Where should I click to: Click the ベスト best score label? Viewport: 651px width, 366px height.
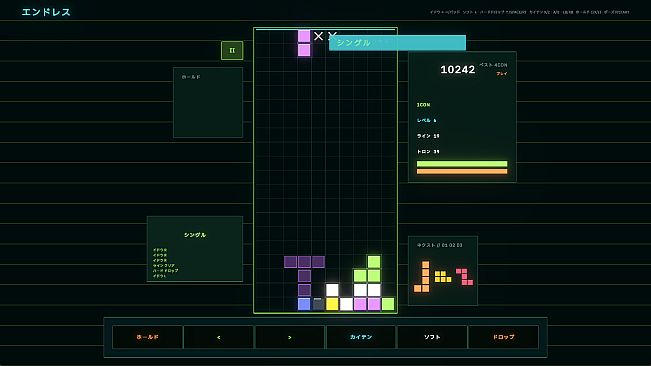pyautogui.click(x=493, y=65)
